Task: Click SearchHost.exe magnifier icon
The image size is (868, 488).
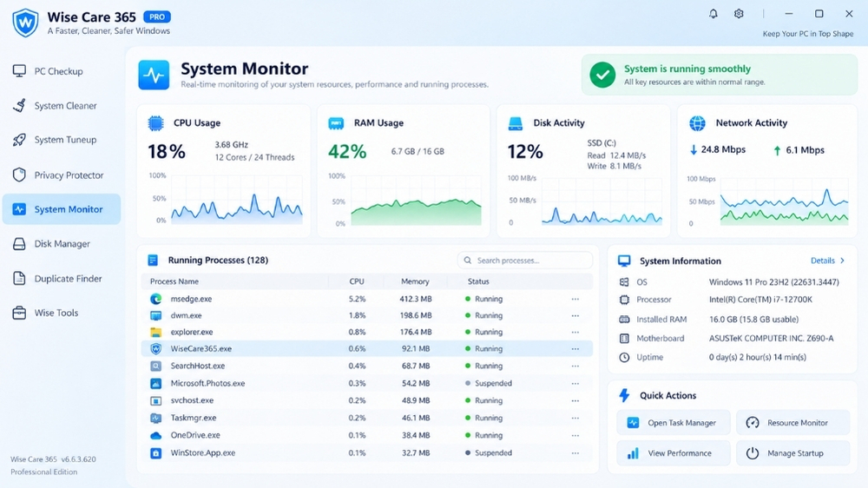Action: (156, 366)
